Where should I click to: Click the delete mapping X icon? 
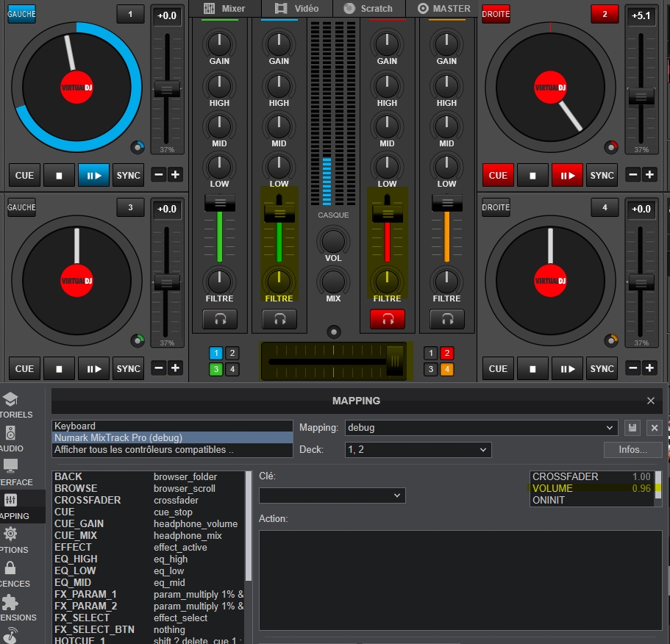655,427
